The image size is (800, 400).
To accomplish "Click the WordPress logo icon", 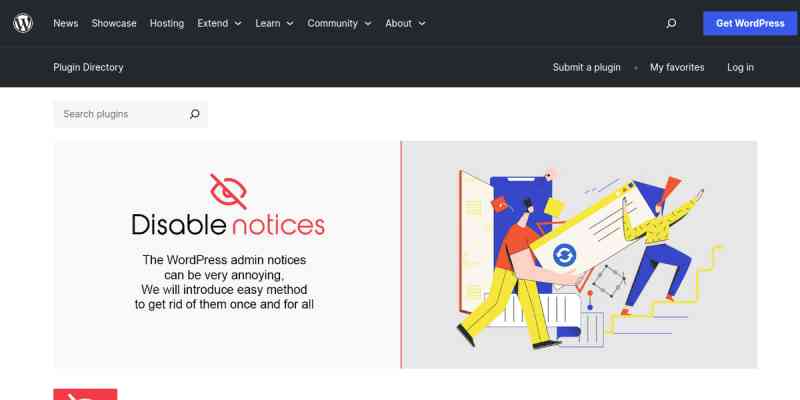I will point(23,23).
